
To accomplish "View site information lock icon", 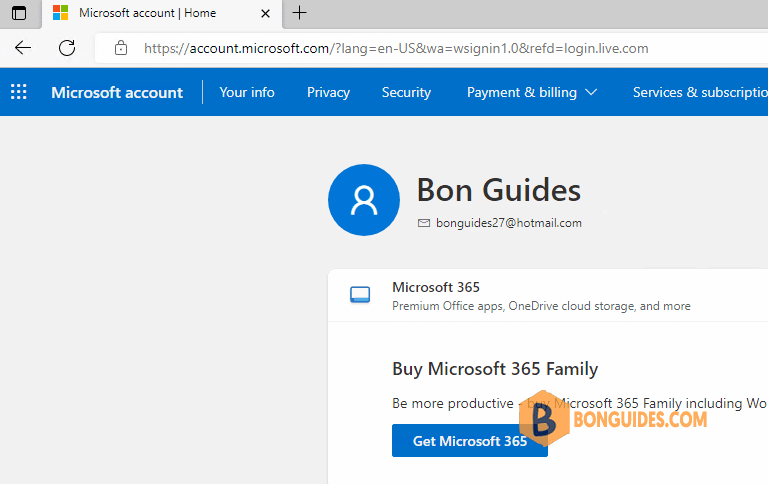I will click(x=120, y=48).
